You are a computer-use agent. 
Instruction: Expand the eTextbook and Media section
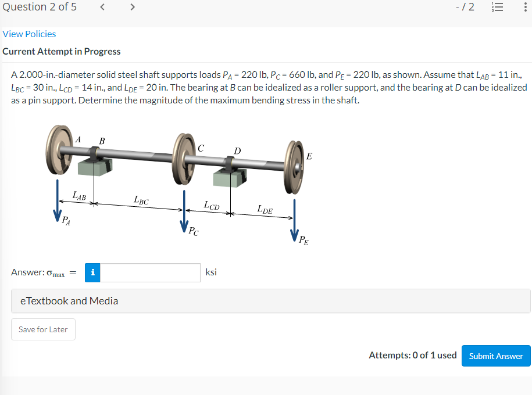tap(270, 301)
